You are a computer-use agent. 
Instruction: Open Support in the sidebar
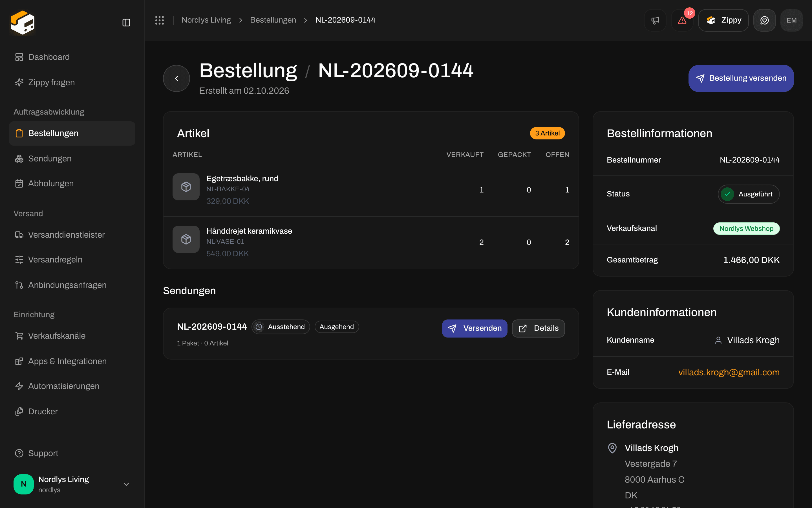pos(72,453)
